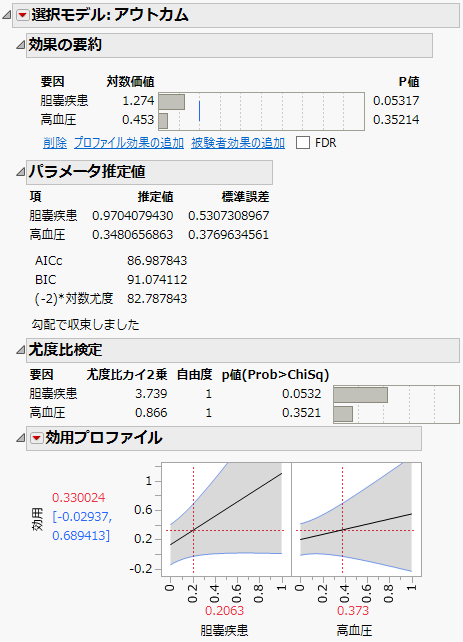Click red vertical line in 胆嚢疾患 profiler
Image resolution: width=463 pixels, height=642 pixels.
[x=193, y=519]
